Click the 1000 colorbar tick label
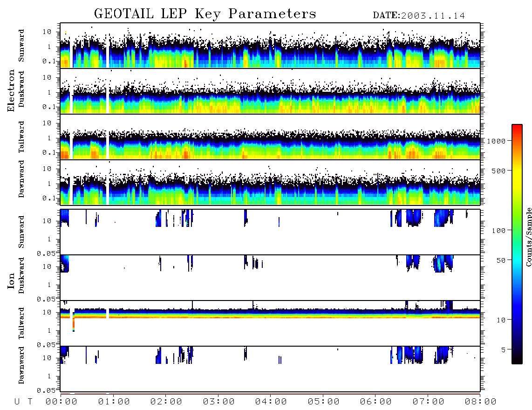Screen dimensions: 532x410 coord(496,141)
